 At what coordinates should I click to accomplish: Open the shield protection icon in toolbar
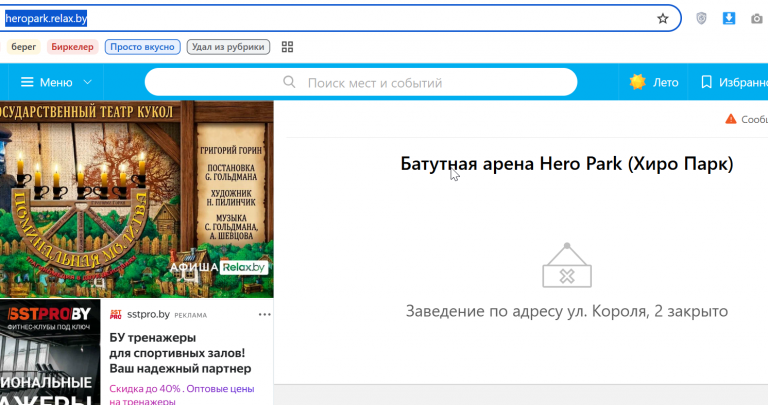[x=701, y=19]
